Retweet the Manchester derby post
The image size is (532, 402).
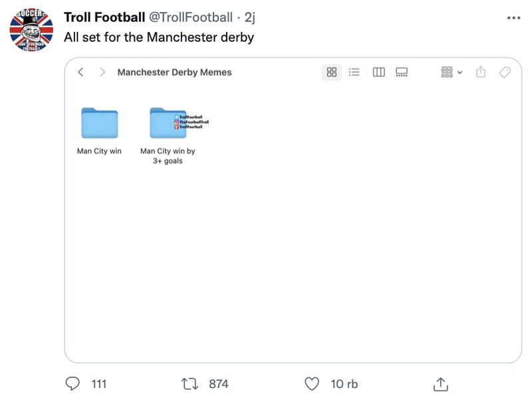pos(191,383)
